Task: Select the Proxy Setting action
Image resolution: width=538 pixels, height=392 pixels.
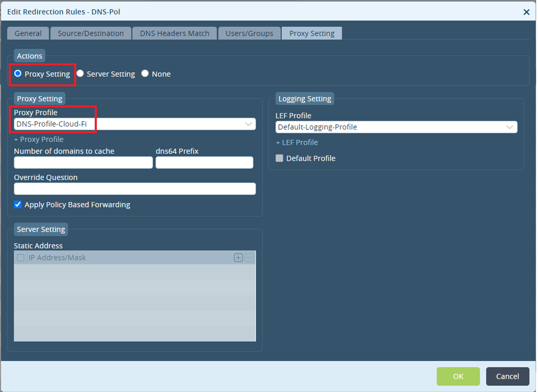Action: (18, 73)
